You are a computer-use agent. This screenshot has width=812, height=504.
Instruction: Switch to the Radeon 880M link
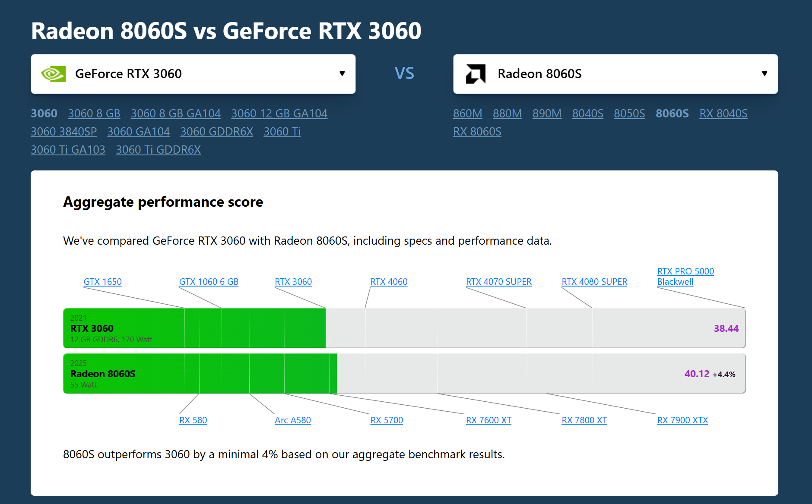point(507,113)
